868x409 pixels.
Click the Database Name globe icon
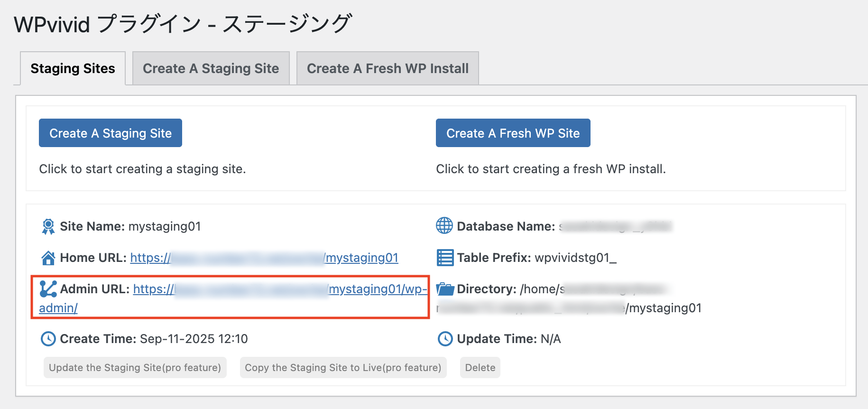444,226
